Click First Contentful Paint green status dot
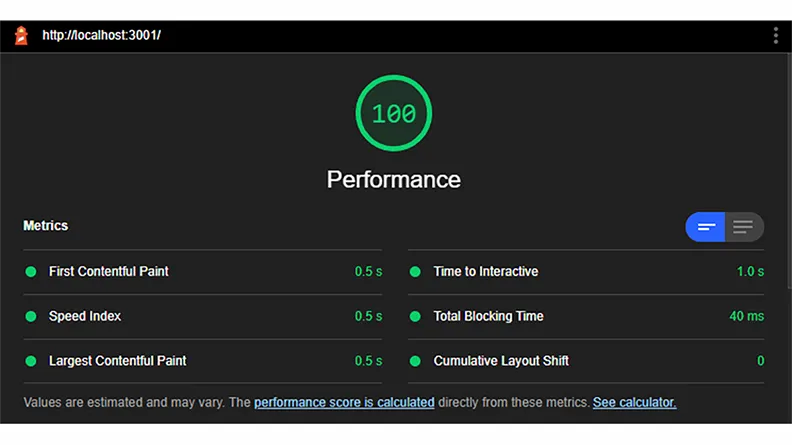This screenshot has width=792, height=445. 31,272
